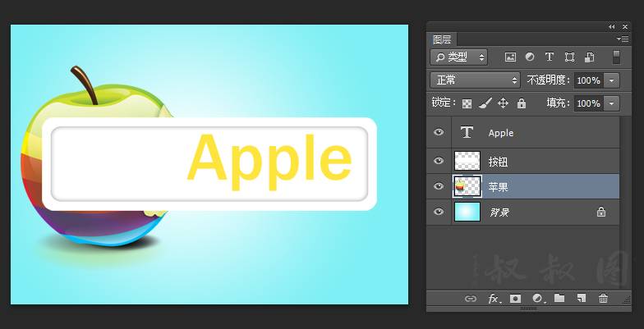Expand the 填充 fill slider arrow

click(611, 103)
